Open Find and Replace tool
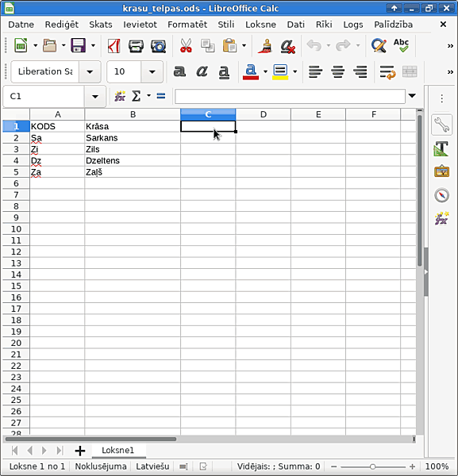 [379, 46]
